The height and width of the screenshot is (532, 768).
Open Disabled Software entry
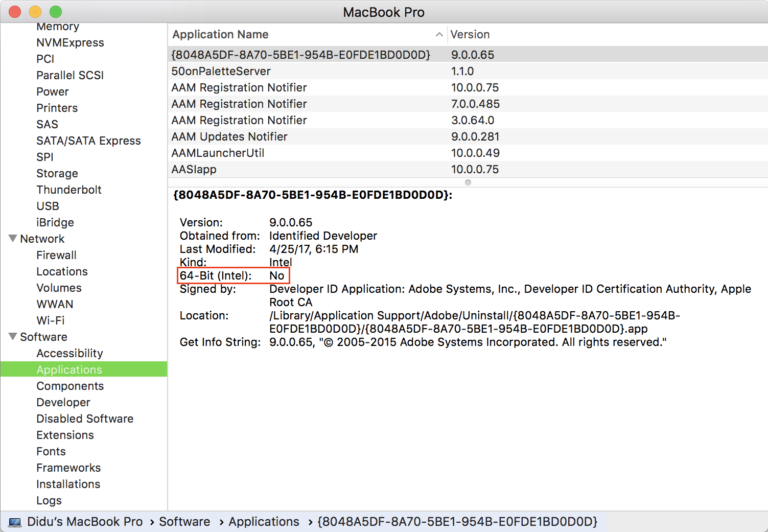point(85,419)
